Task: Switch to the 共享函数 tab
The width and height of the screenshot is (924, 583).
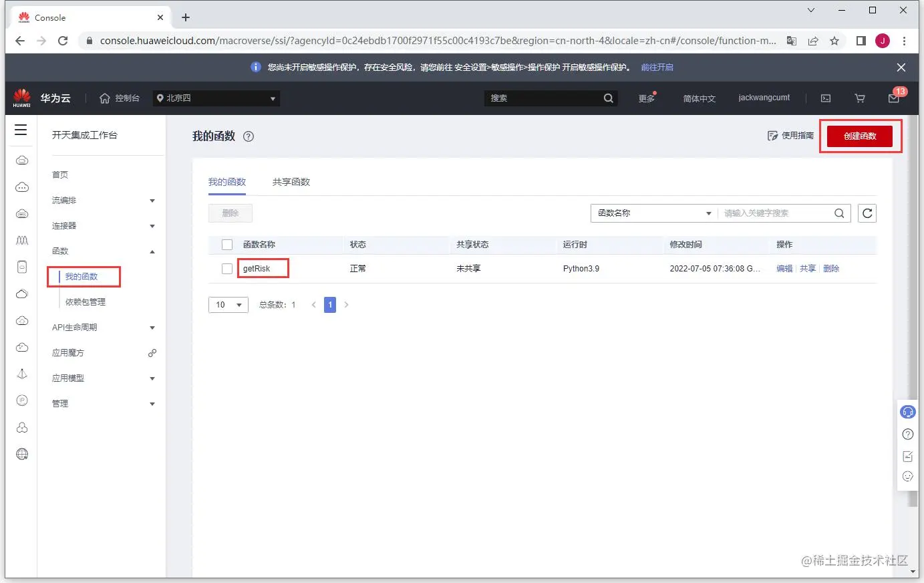Action: tap(291, 182)
